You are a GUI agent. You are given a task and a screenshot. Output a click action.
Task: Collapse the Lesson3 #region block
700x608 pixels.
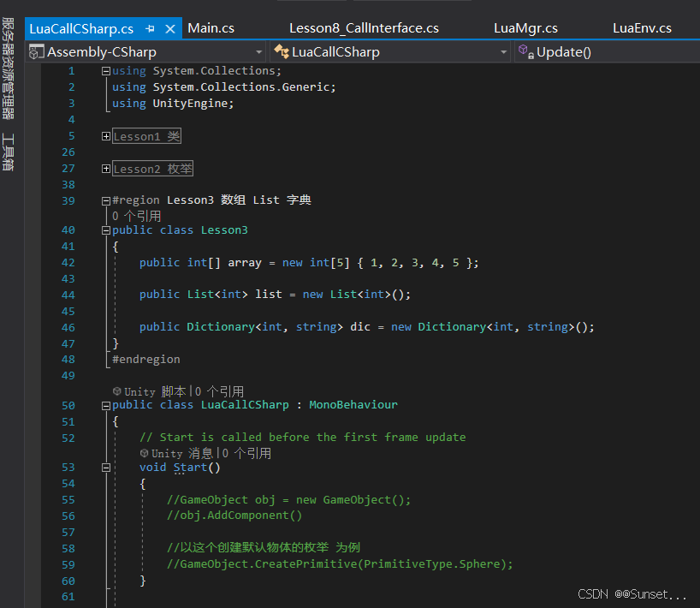click(x=106, y=201)
